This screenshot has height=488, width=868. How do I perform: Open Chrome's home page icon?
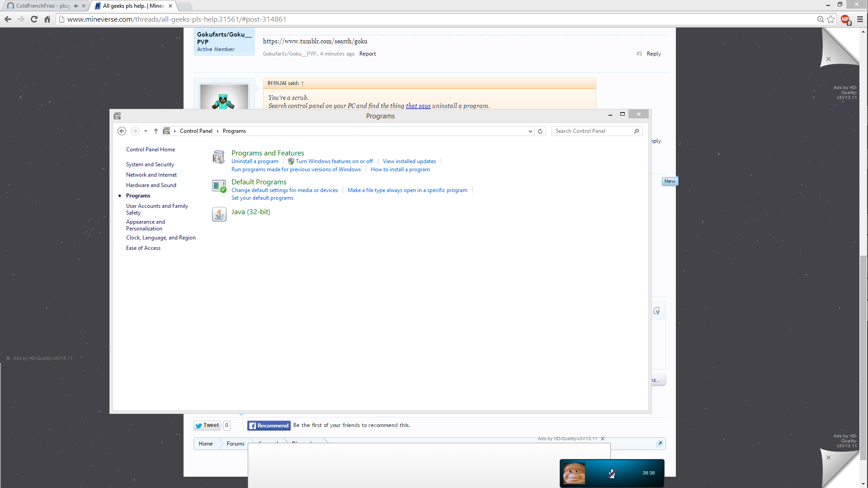tap(47, 19)
